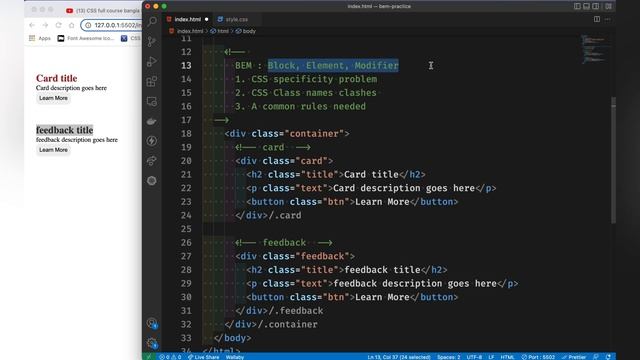Change language mode HTML

click(507, 357)
